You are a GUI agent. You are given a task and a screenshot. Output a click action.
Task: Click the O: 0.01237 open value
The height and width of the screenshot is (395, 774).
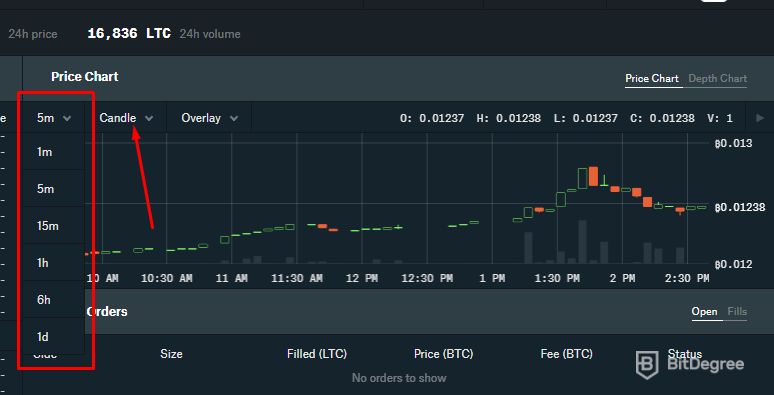(432, 118)
